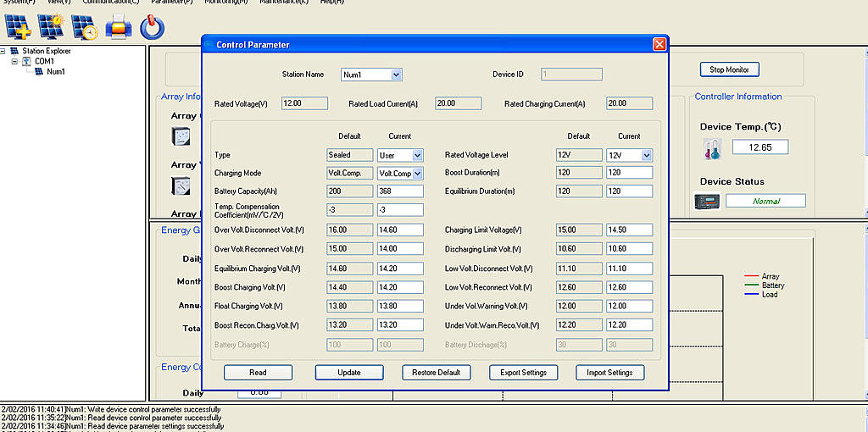Click the thermometer icon under Device Temp.

coord(710,149)
